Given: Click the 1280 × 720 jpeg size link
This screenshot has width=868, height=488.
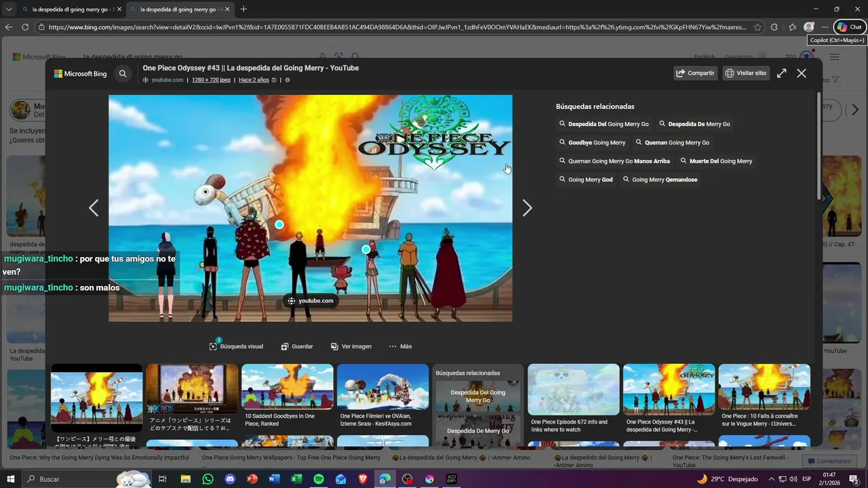Looking at the screenshot, I should (211, 80).
